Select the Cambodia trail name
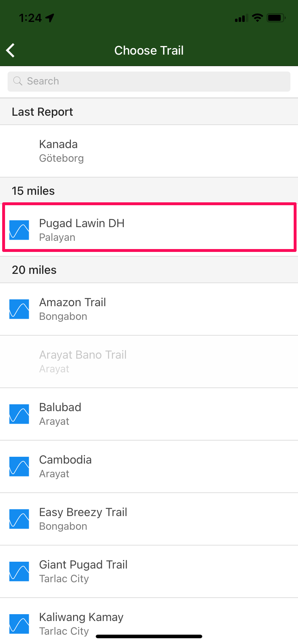 [x=65, y=460]
